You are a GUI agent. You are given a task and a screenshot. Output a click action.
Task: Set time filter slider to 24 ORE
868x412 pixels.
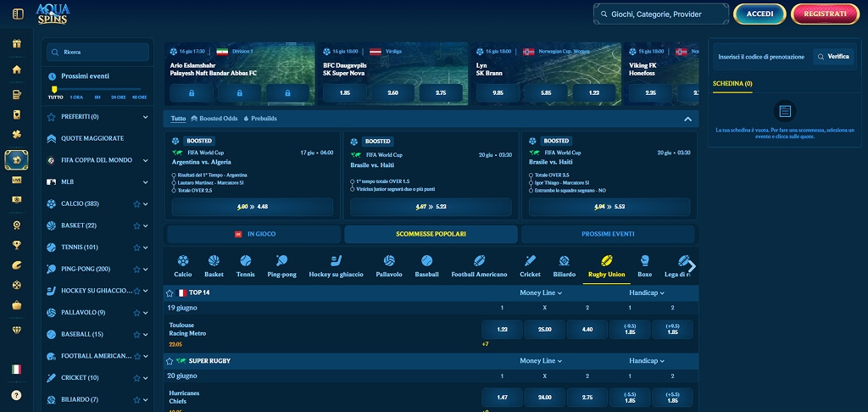pos(118,97)
